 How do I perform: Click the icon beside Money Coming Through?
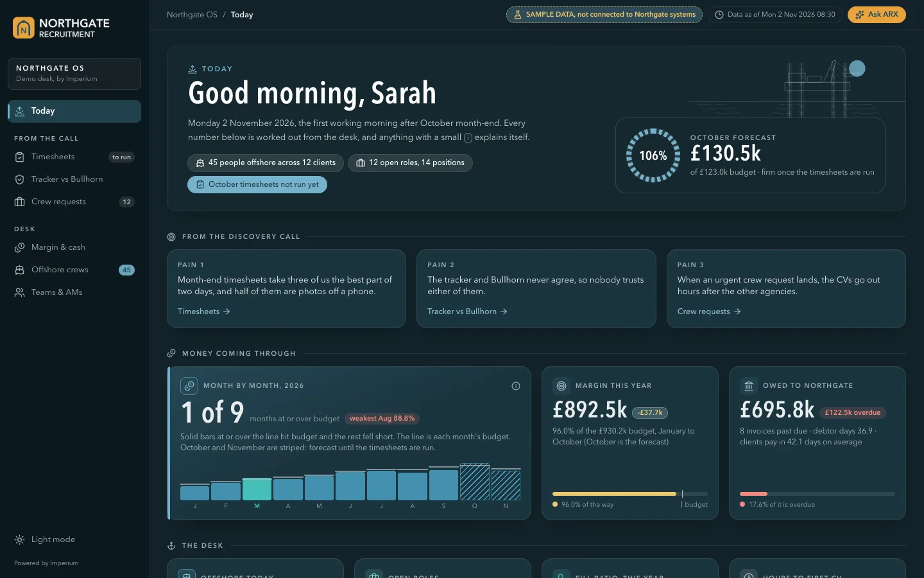[171, 354]
